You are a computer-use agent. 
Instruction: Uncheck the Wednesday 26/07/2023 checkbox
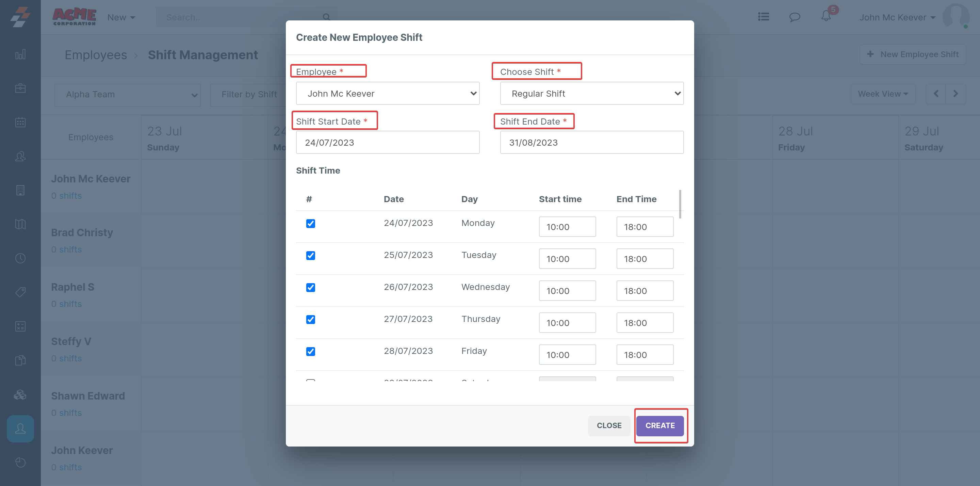[x=310, y=287]
